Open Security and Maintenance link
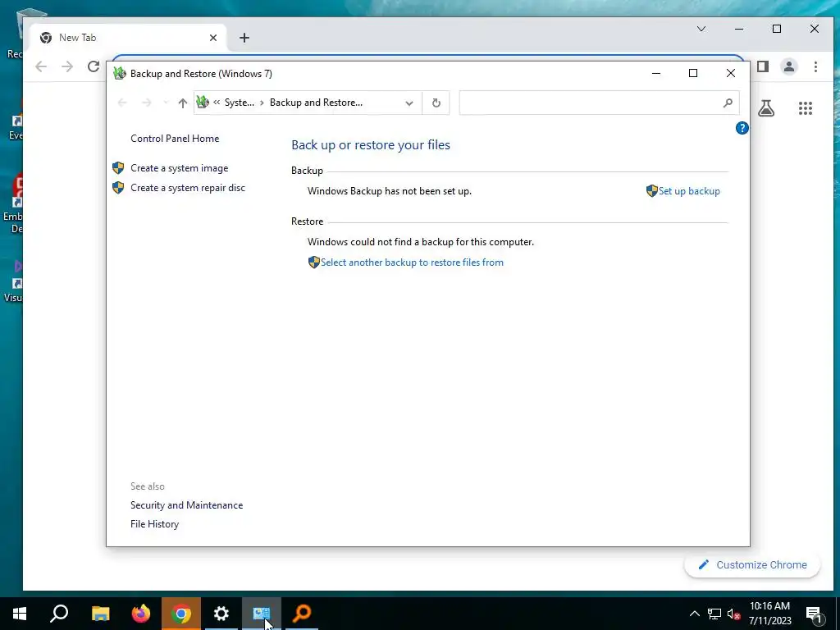Image resolution: width=840 pixels, height=630 pixels. 186,505
